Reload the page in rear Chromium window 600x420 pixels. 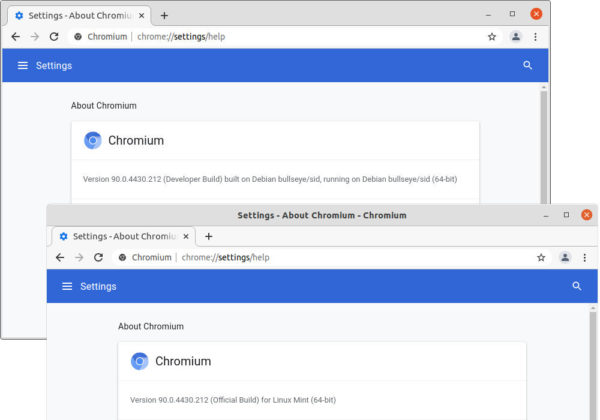coord(54,37)
